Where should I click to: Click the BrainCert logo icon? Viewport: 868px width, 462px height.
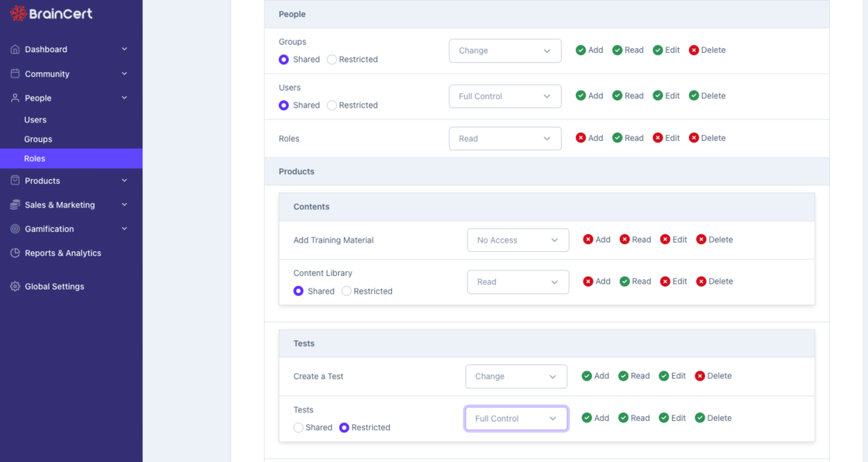19,13
